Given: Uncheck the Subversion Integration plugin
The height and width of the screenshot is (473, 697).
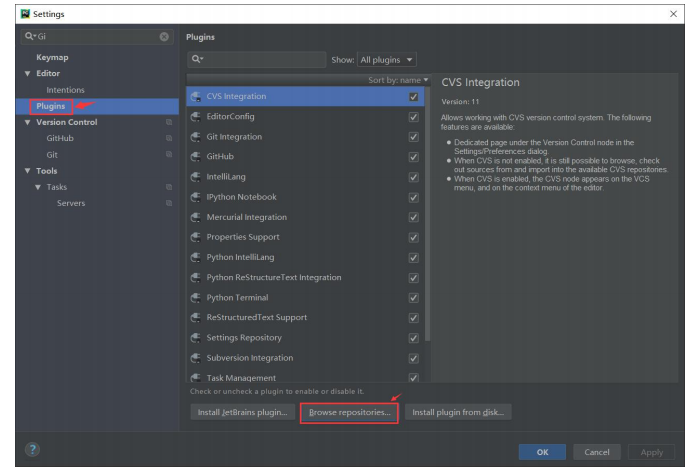Looking at the screenshot, I should click(x=413, y=358).
